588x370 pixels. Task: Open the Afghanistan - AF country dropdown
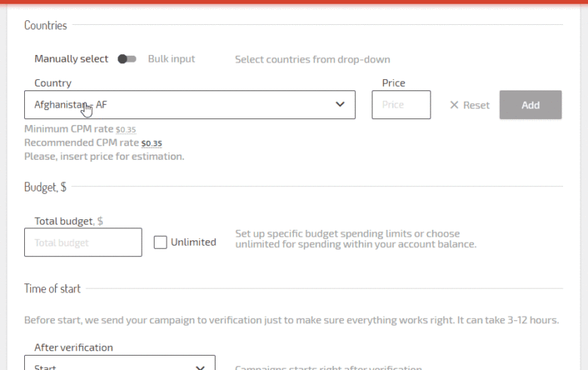point(188,105)
